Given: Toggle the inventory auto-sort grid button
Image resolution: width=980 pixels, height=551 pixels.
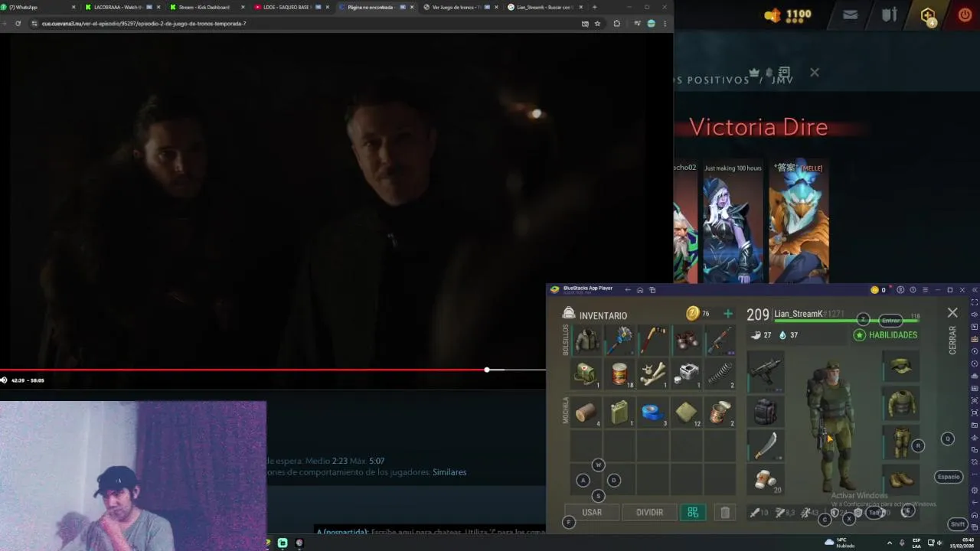Looking at the screenshot, I should [x=693, y=513].
